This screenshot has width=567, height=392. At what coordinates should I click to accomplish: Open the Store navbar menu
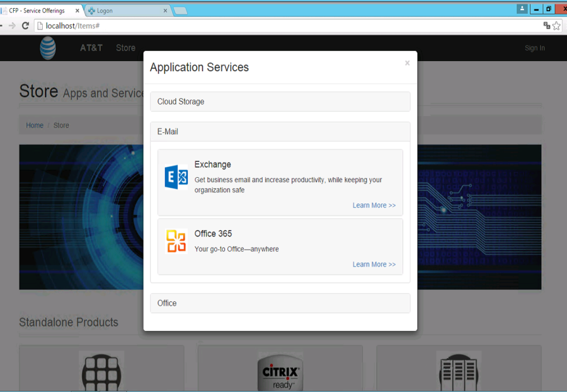(x=125, y=48)
